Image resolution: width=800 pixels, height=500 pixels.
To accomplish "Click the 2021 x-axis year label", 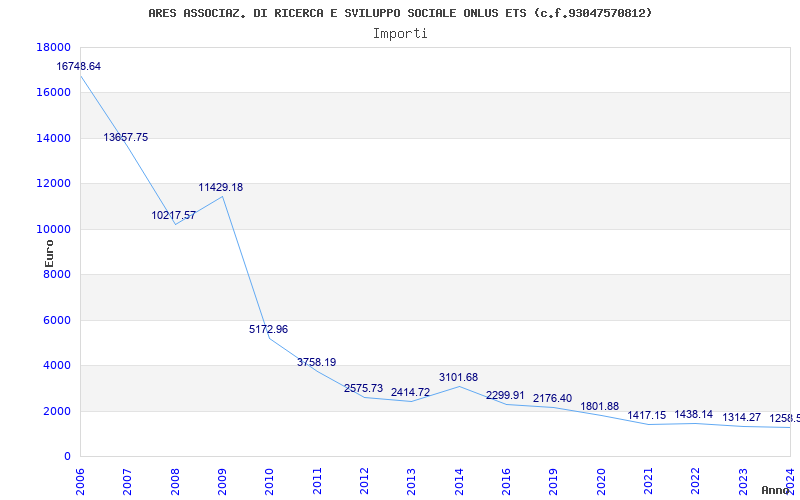I will [648, 482].
